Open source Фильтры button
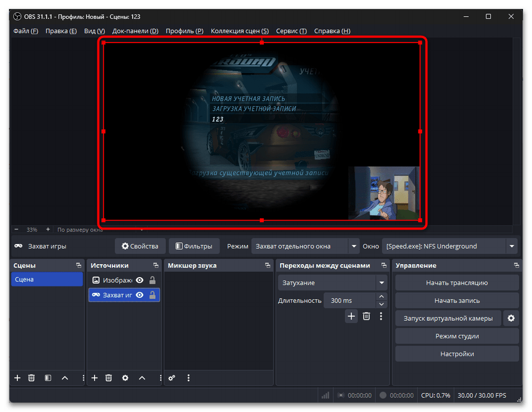 click(194, 246)
